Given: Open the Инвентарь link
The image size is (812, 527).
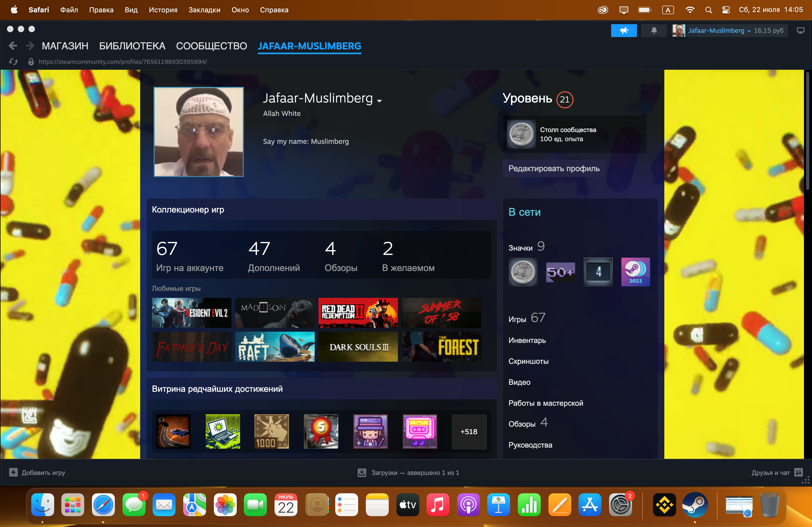Looking at the screenshot, I should tap(527, 340).
